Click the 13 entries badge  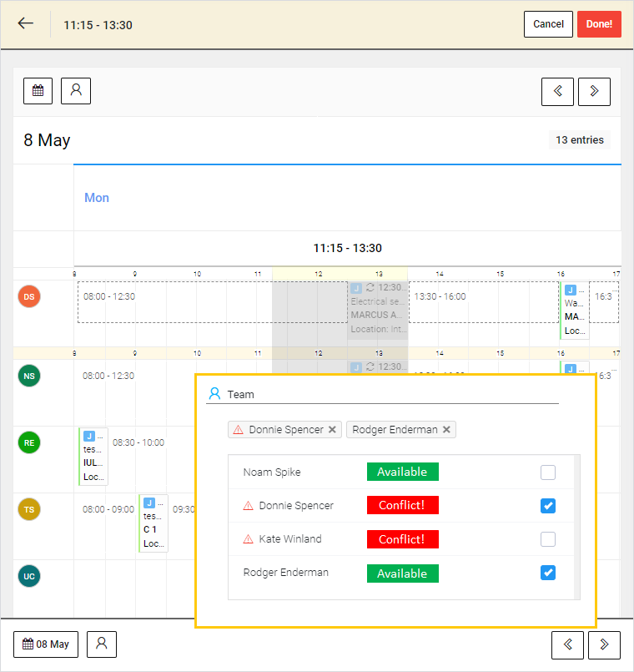[x=579, y=140]
